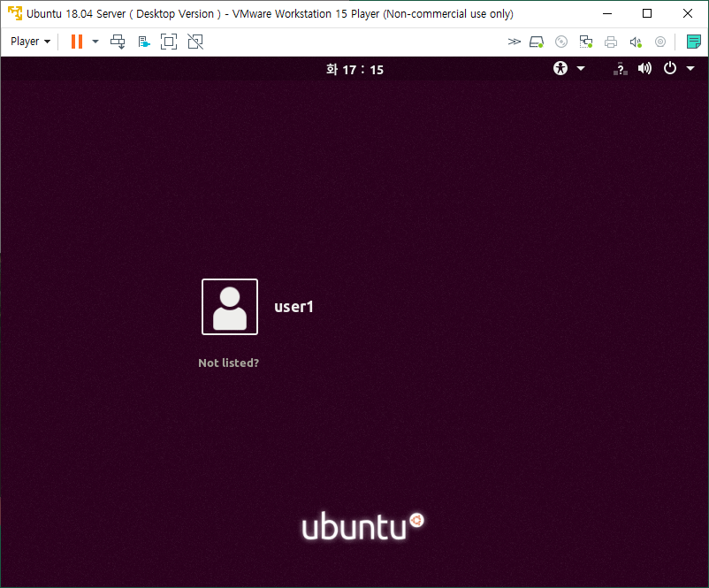709x588 pixels.
Task: Enter full screen mode
Action: (x=169, y=42)
